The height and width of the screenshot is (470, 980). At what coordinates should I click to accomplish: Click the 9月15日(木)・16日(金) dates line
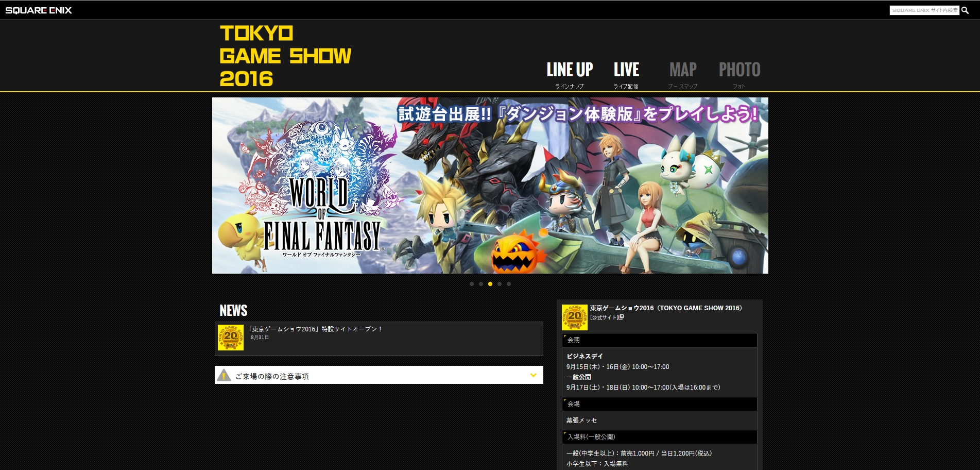(618, 367)
